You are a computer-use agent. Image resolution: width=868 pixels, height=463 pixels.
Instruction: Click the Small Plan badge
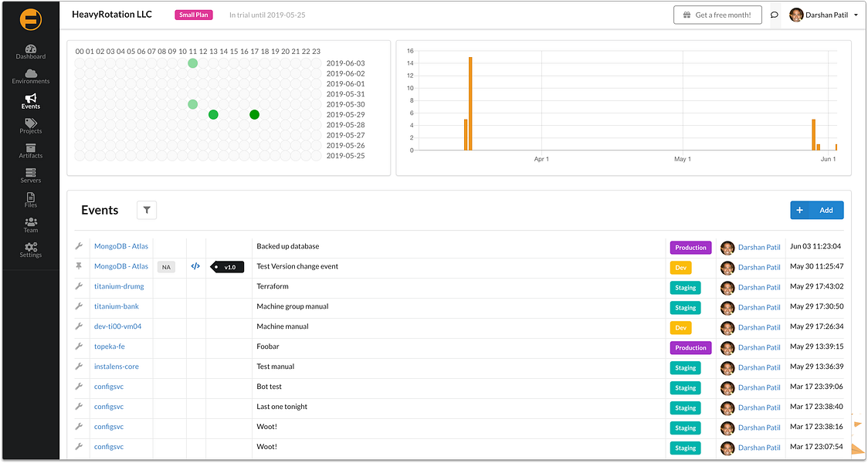[194, 15]
